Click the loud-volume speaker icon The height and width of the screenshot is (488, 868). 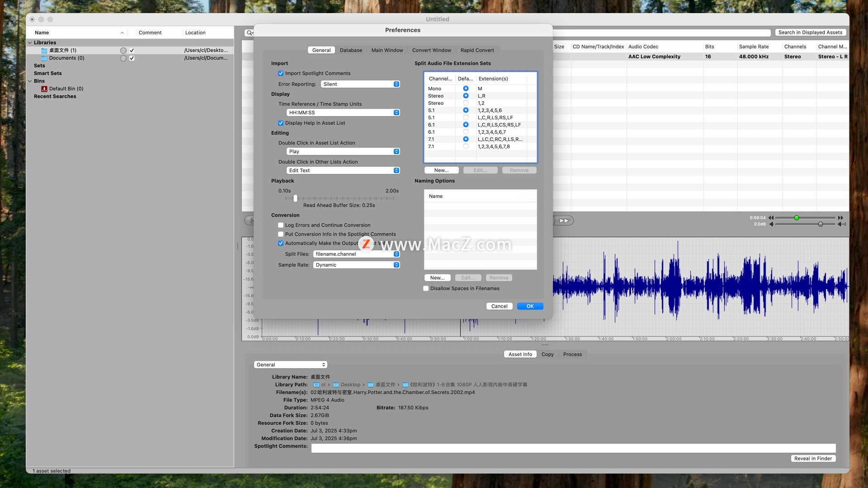coord(841,224)
